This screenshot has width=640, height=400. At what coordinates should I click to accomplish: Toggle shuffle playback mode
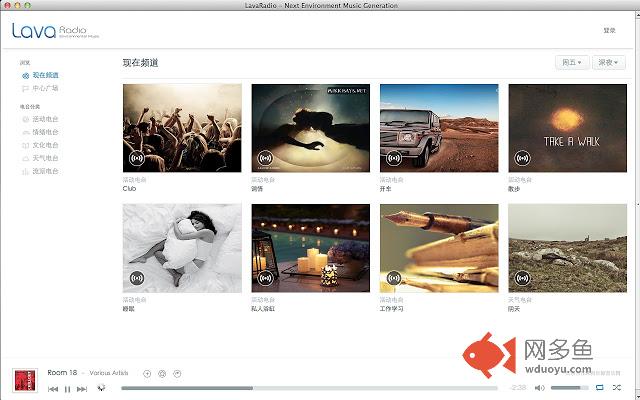(617, 387)
